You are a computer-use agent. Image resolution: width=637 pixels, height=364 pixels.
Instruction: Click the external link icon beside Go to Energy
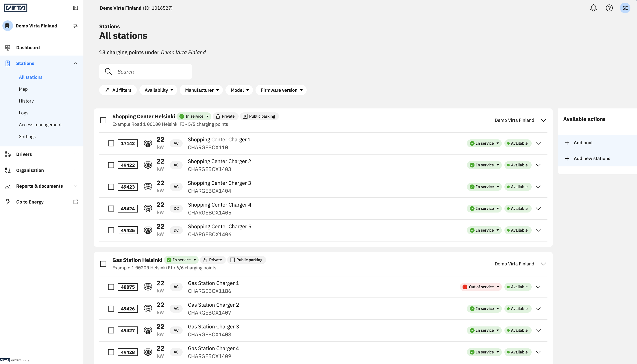coord(76,202)
